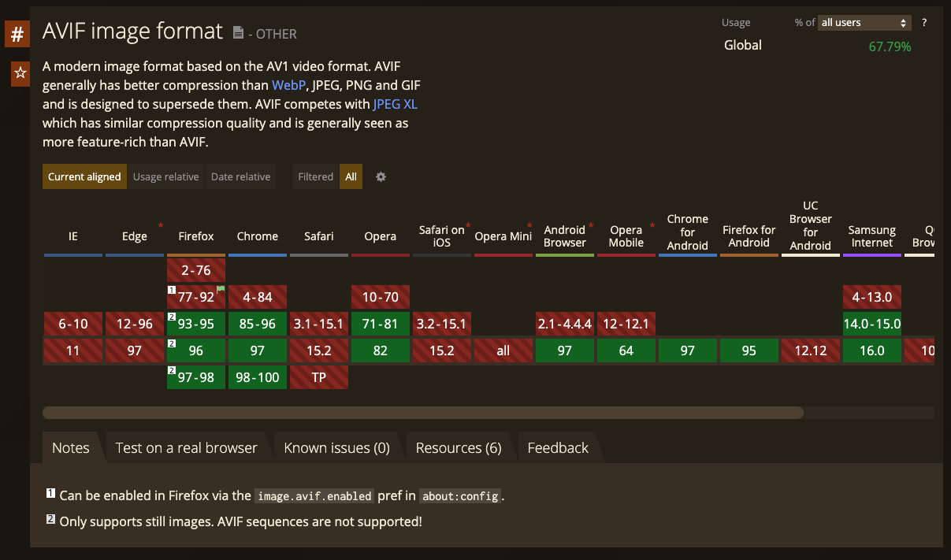The height and width of the screenshot is (560, 951).
Task: Open the Resources (6) tab
Action: click(x=459, y=448)
